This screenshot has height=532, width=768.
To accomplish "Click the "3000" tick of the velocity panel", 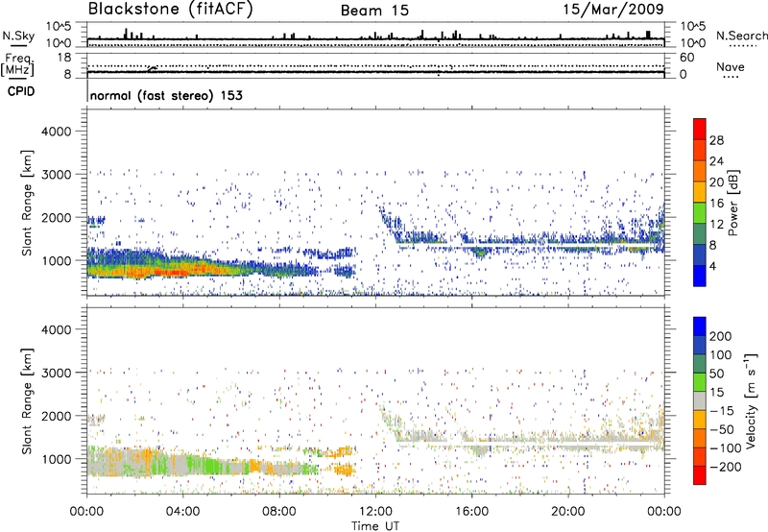I will pyautogui.click(x=56, y=373).
